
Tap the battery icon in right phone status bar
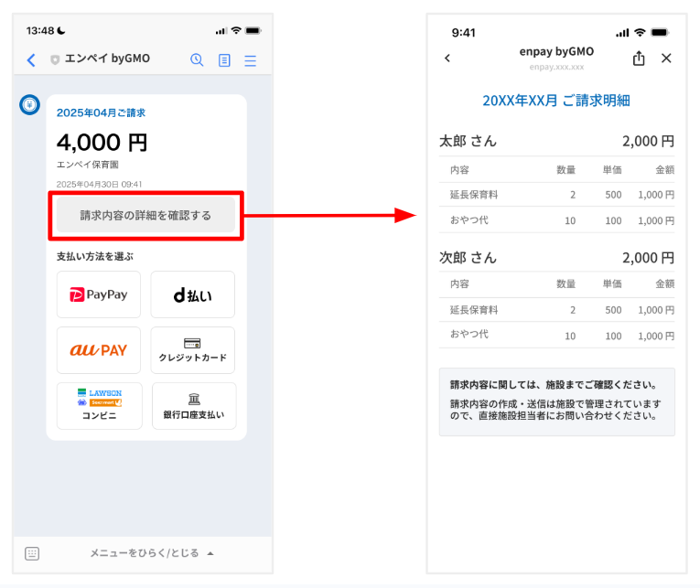pos(661,32)
